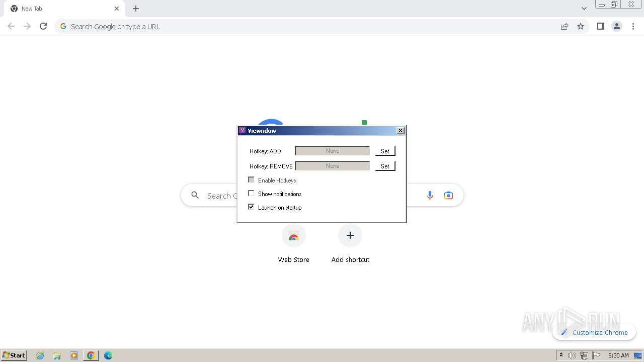Open the network tray icon
Screen dimensions: 644x362
click(584, 355)
